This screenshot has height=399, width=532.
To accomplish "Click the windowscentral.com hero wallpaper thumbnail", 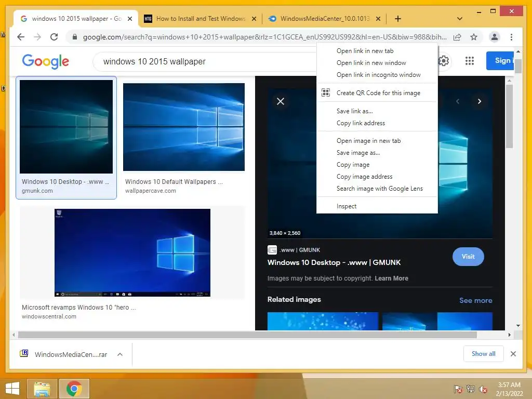I will pos(132,253).
